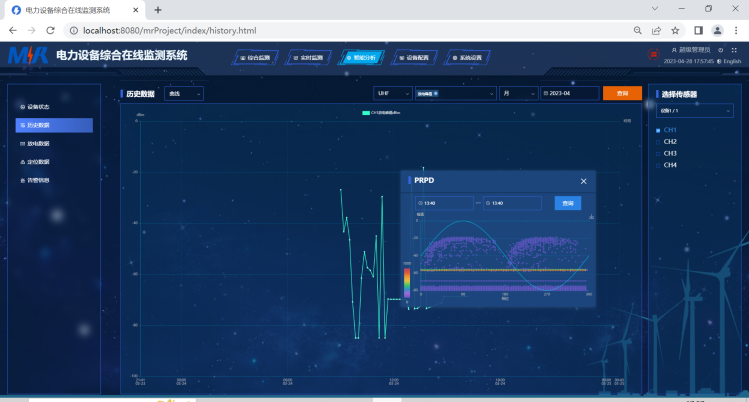Screen dimensions: 749x402
Task: Close the PRPD dialog
Action: point(583,181)
